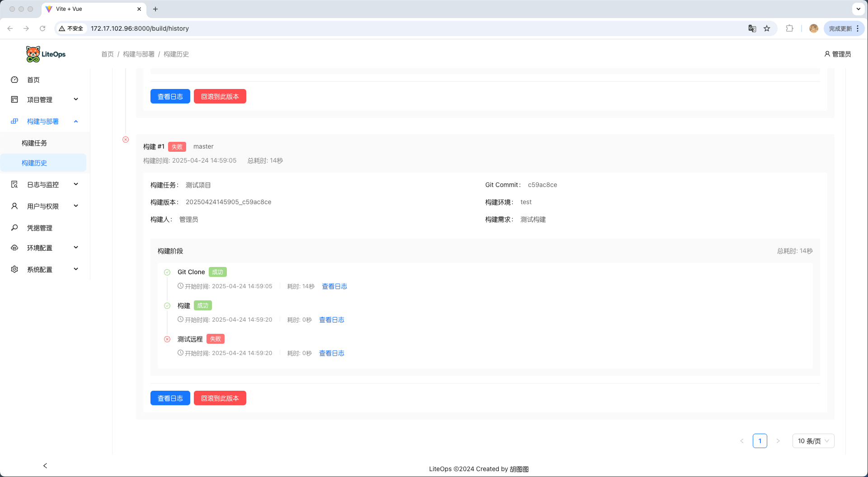The width and height of the screenshot is (868, 477).
Task: Click the browser address bar URL
Action: click(x=140, y=28)
